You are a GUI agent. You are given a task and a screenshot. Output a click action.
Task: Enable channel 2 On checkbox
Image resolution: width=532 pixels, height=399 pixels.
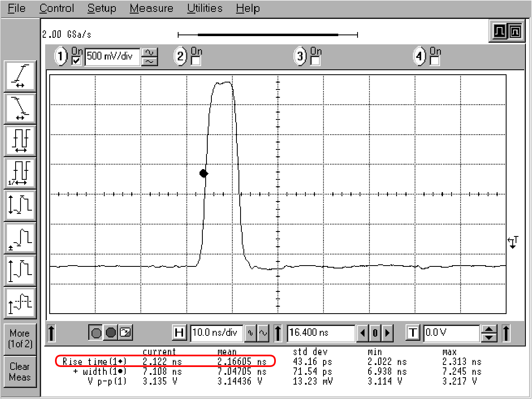tap(196, 61)
